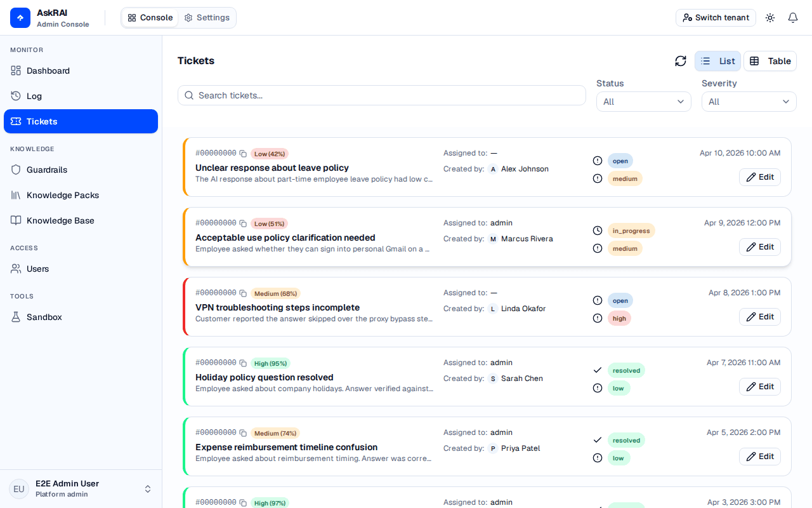Toggle the light/dark theme icon

(x=770, y=18)
